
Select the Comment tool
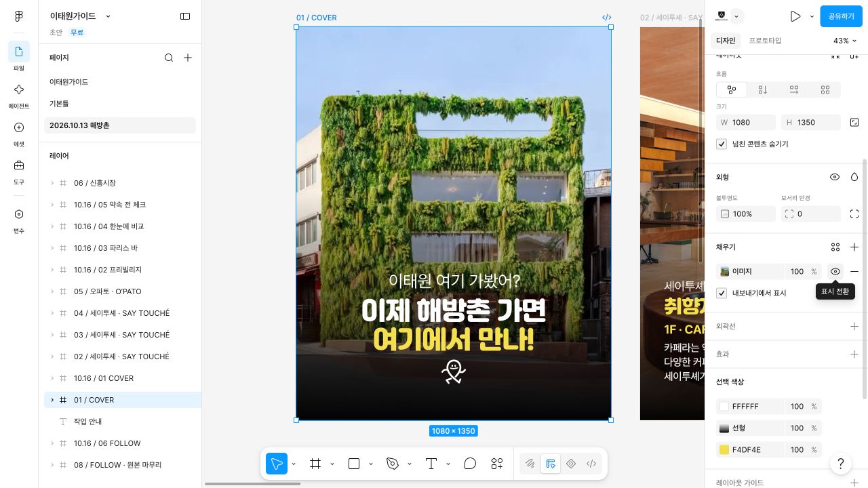[x=470, y=464]
